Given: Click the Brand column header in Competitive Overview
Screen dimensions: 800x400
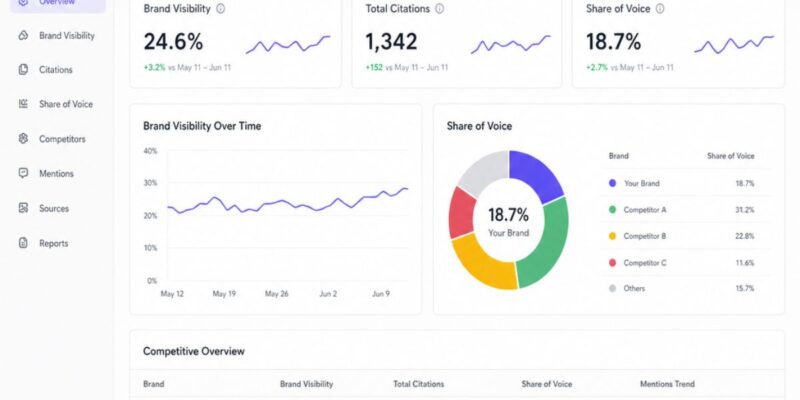Looking at the screenshot, I should (154, 384).
